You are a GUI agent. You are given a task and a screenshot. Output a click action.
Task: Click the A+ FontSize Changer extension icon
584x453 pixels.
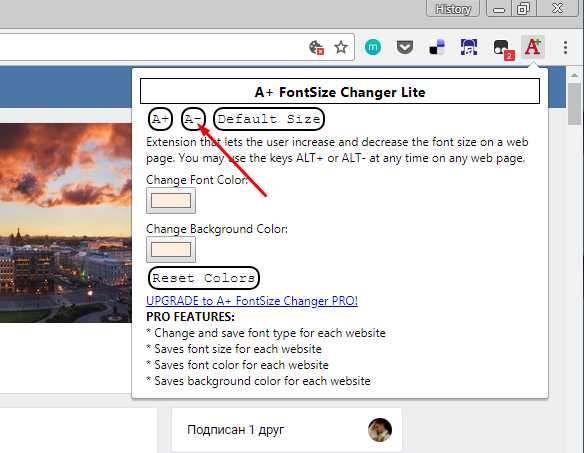point(533,47)
